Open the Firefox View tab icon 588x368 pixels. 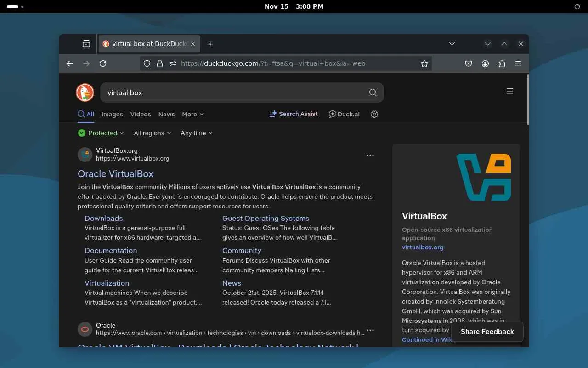(x=86, y=44)
